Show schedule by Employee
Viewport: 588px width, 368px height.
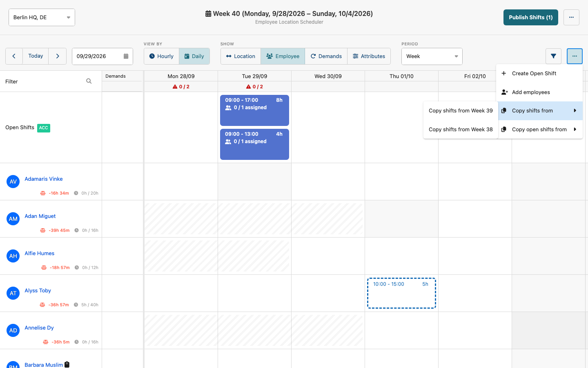coord(283,56)
